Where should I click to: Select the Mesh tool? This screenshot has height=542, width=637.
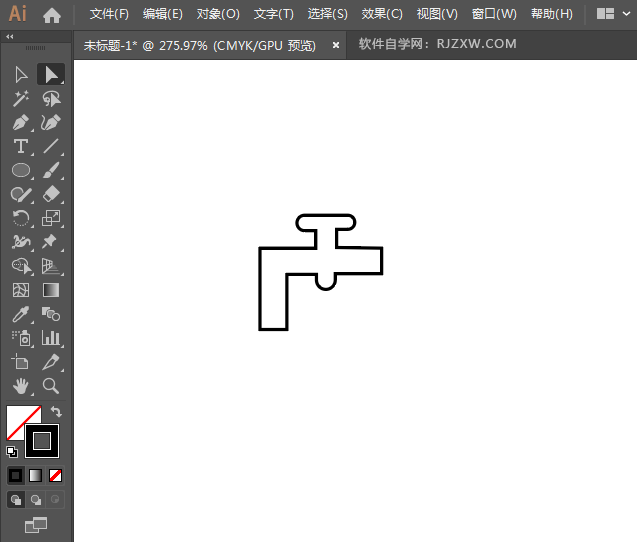click(21, 290)
